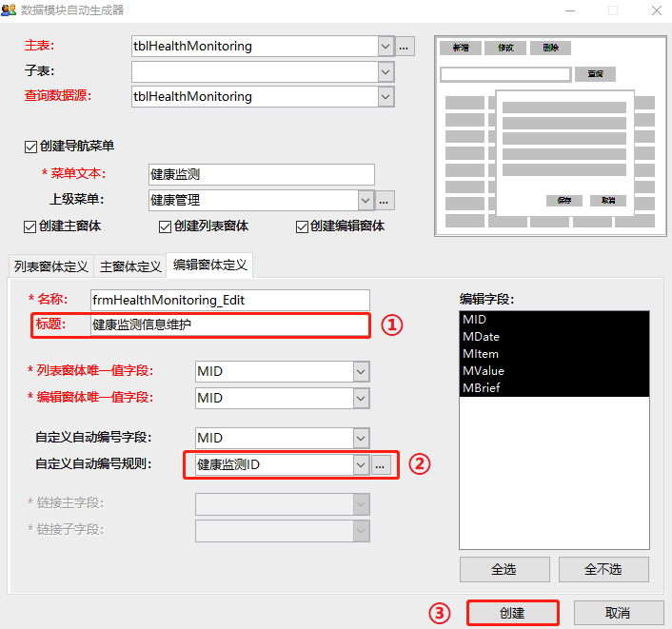Click the app icon in title bar
Image resolution: width=672 pixels, height=629 pixels.
(x=9, y=10)
